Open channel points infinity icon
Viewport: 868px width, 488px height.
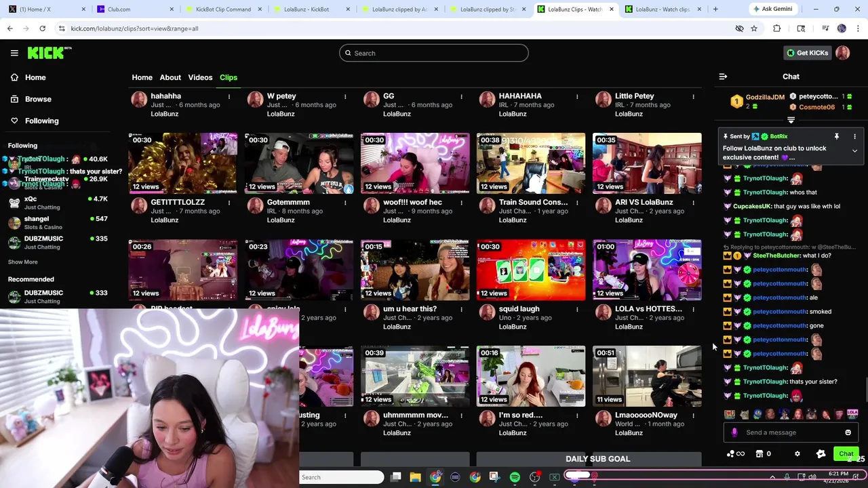tap(736, 454)
